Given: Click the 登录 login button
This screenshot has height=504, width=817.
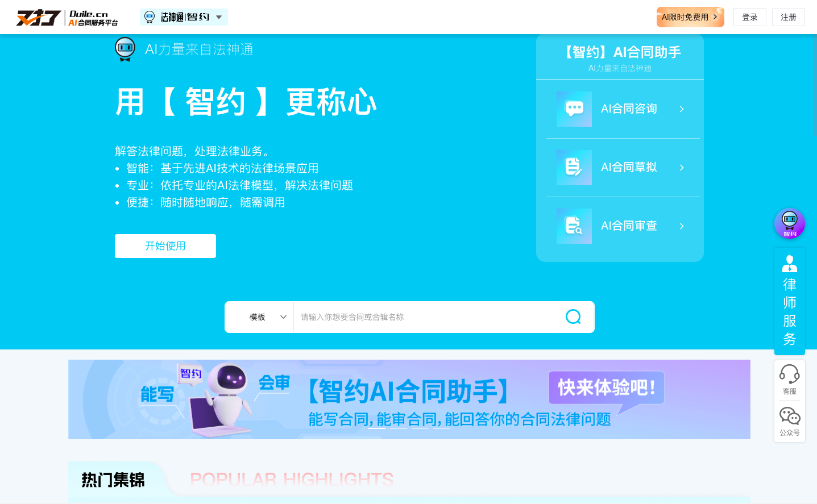Looking at the screenshot, I should point(749,16).
